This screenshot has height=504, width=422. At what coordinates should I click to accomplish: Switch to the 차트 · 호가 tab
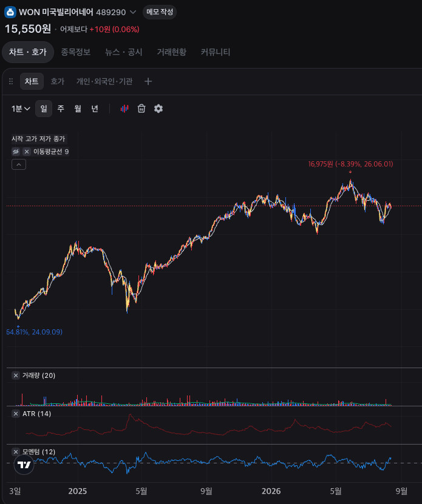(x=28, y=52)
